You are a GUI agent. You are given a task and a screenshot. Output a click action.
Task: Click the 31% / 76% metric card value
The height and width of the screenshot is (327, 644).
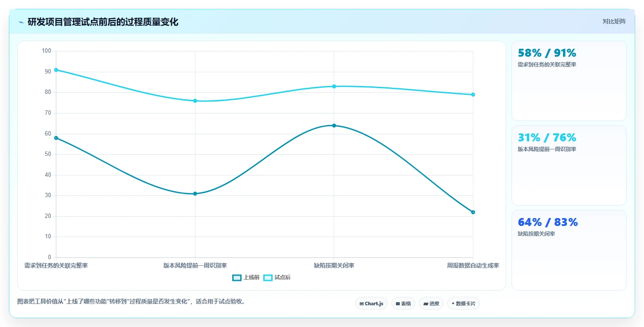click(x=547, y=138)
